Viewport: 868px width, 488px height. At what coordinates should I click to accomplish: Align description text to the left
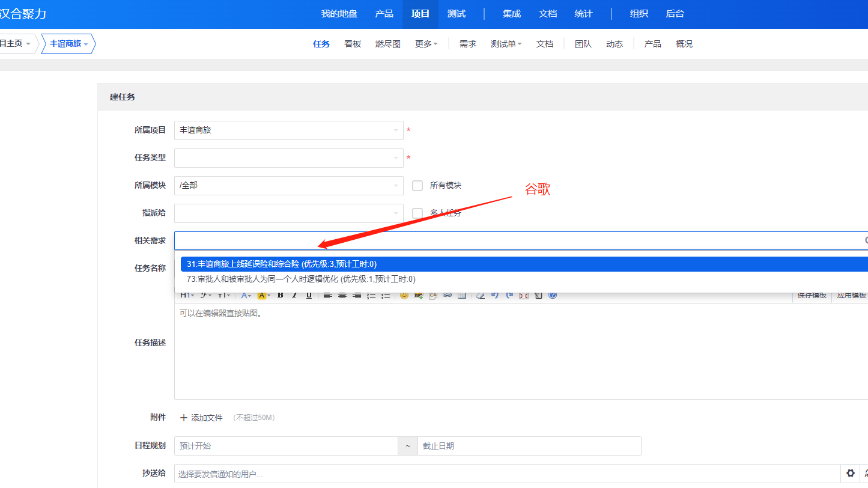(x=328, y=295)
